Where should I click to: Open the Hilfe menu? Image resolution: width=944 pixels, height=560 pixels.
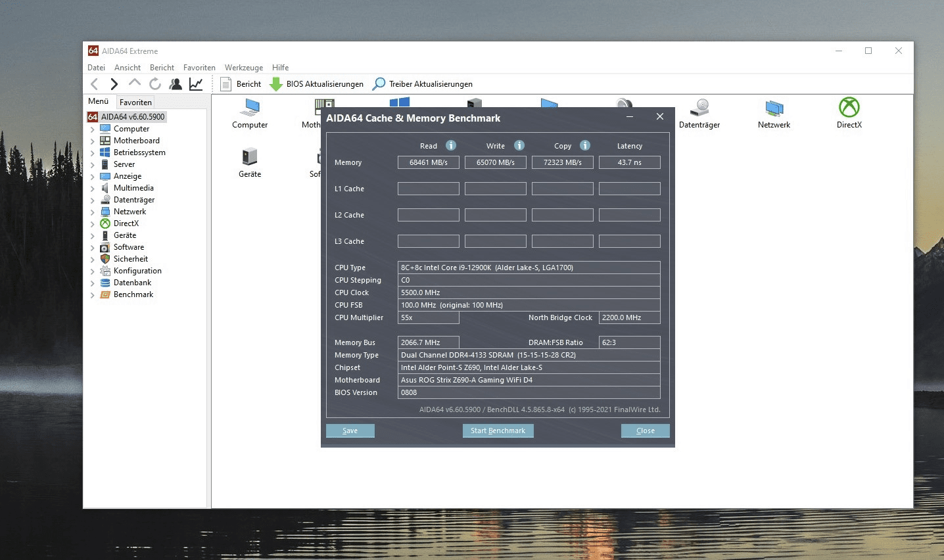point(280,68)
